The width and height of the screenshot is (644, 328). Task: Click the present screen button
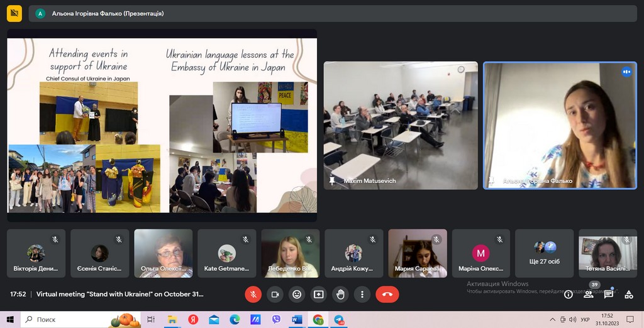(x=318, y=294)
